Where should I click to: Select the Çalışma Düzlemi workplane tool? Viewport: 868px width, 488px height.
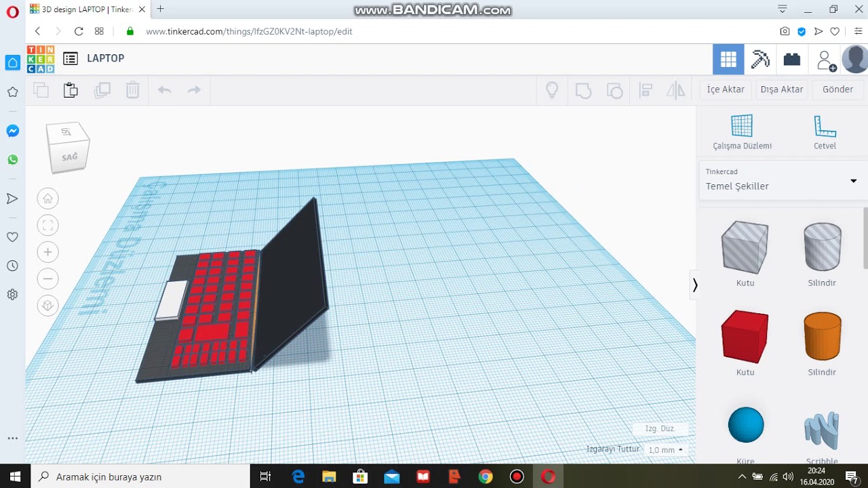(x=742, y=132)
